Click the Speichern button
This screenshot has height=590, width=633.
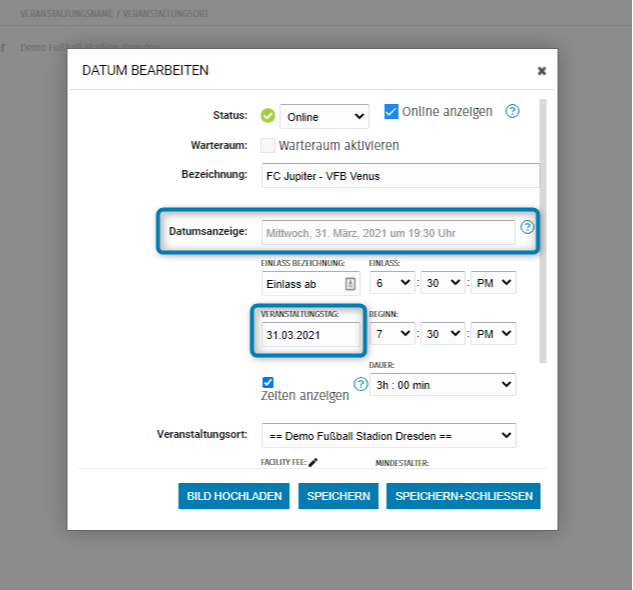(338, 496)
